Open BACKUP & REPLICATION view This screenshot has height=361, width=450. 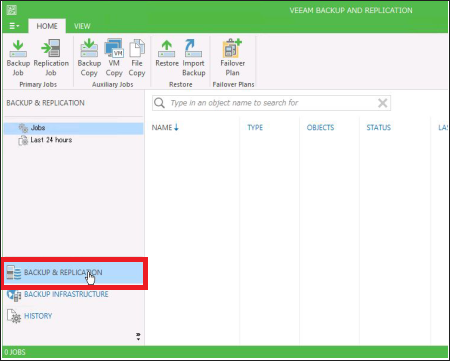pyautogui.click(x=74, y=273)
